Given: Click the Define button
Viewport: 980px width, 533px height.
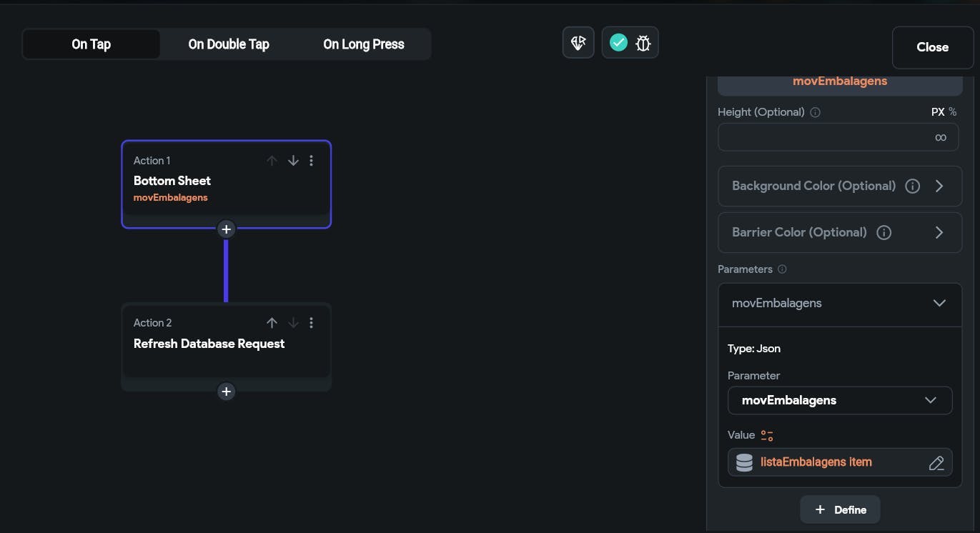Looking at the screenshot, I should point(840,510).
